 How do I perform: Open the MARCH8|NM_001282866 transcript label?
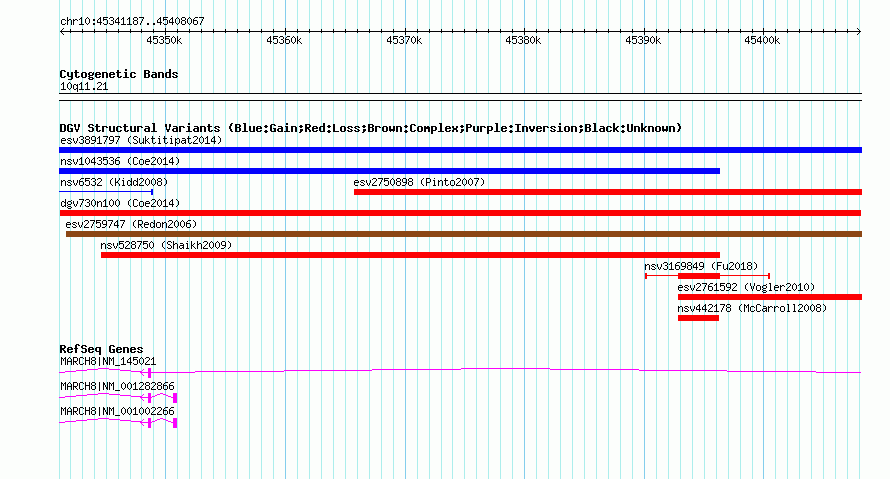point(117,386)
